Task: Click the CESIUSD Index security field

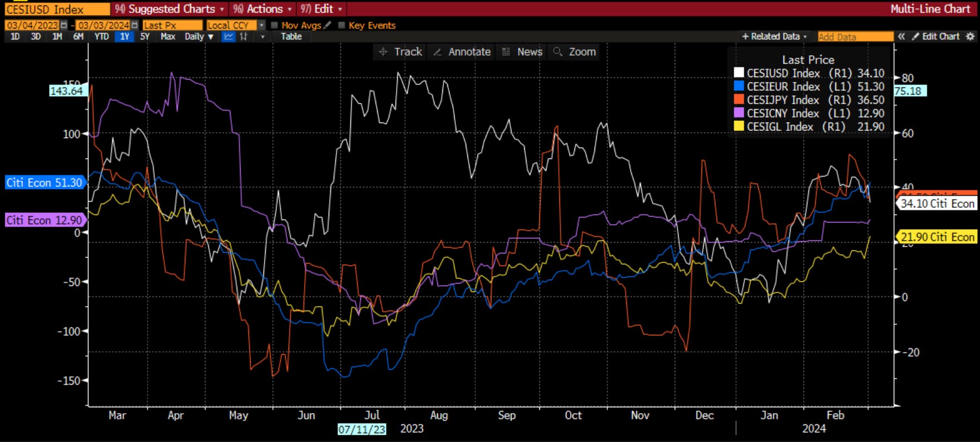Action: tap(57, 9)
